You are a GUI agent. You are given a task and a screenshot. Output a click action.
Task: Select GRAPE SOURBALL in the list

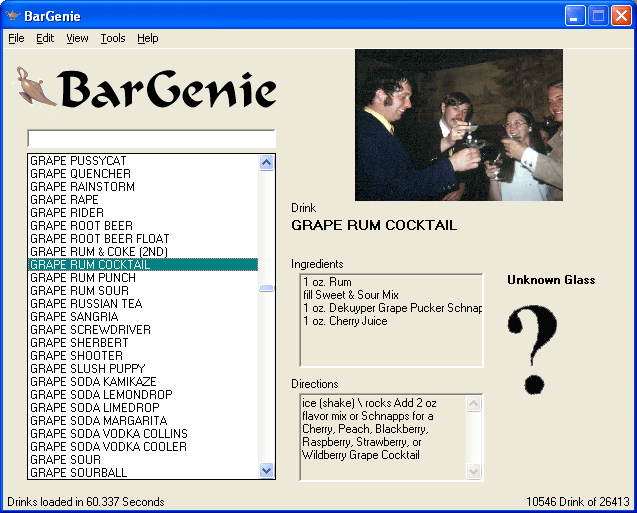coord(143,473)
